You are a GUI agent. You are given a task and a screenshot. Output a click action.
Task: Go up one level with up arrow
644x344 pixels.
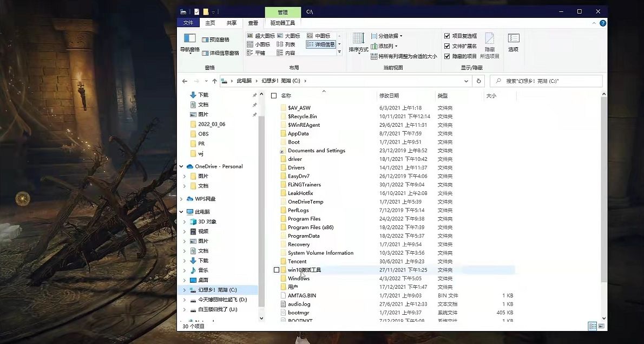coord(214,81)
